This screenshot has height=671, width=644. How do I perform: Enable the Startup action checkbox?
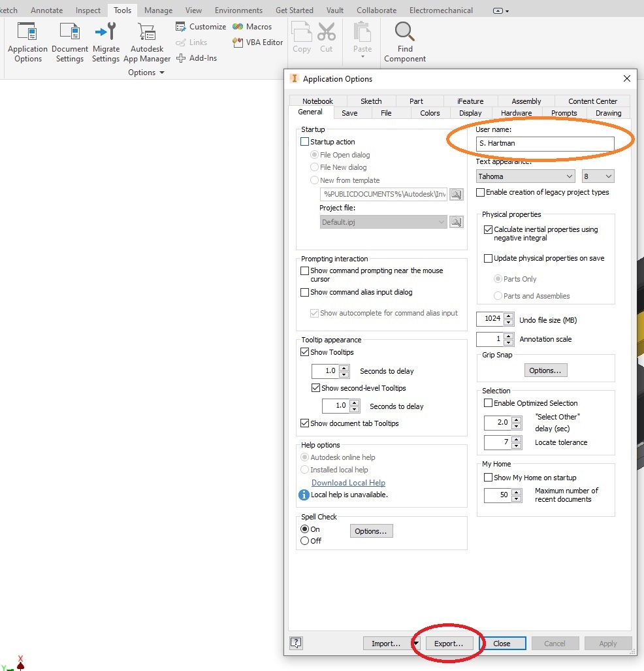pyautogui.click(x=304, y=142)
